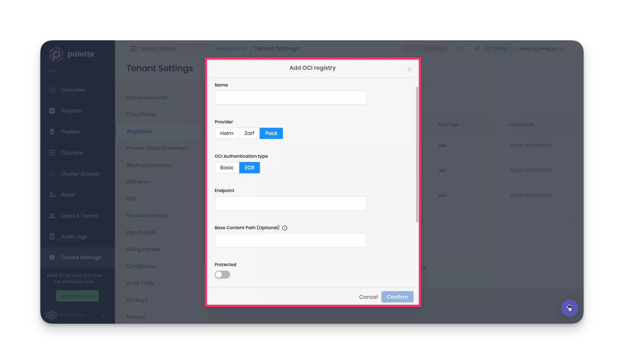Expand the Backup Locations section
The height and width of the screenshot is (364, 624).
pos(157,165)
